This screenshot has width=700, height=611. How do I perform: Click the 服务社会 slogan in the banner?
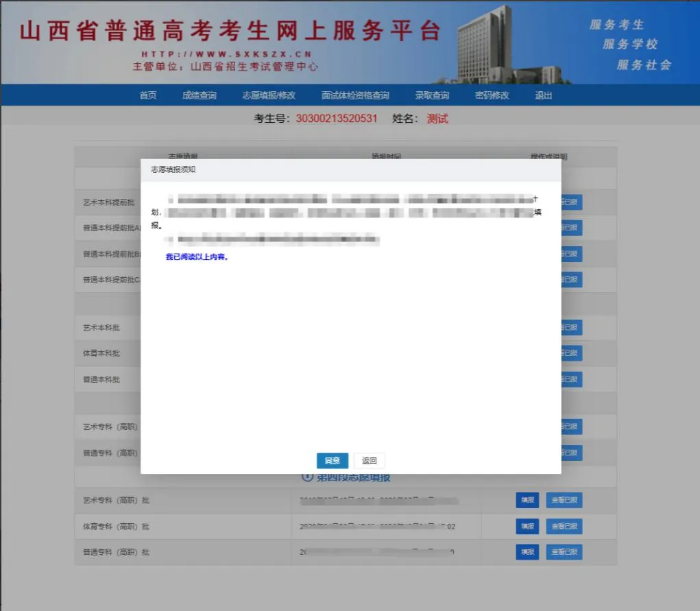click(644, 64)
